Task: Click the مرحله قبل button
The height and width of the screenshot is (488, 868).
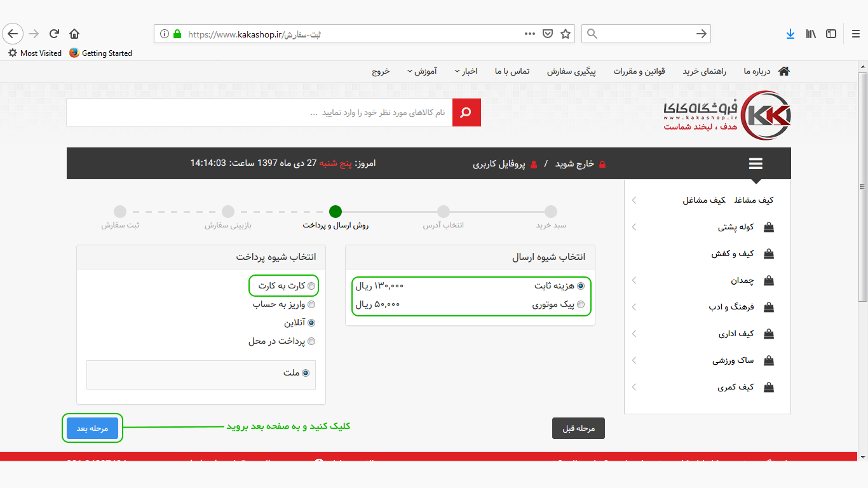Action: [578, 429]
